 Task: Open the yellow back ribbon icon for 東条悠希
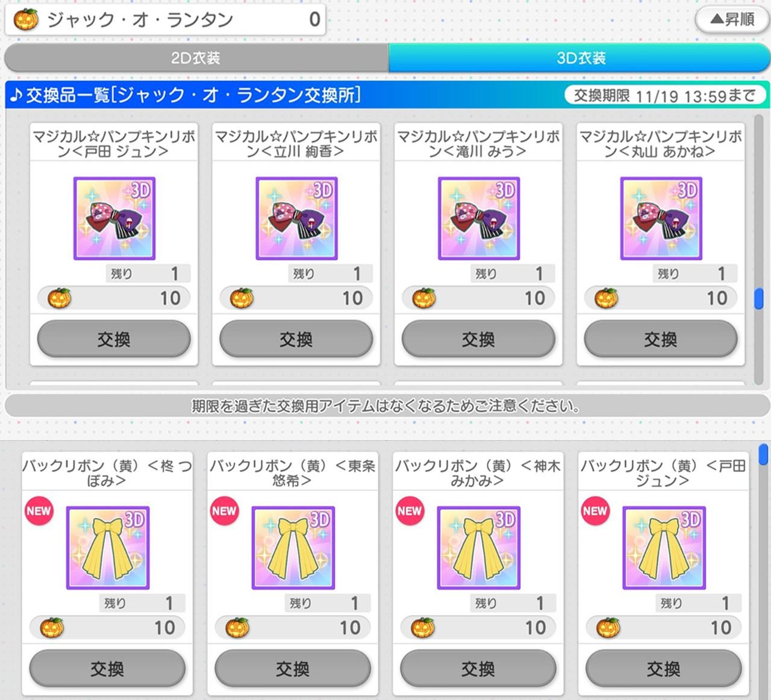pos(293,548)
